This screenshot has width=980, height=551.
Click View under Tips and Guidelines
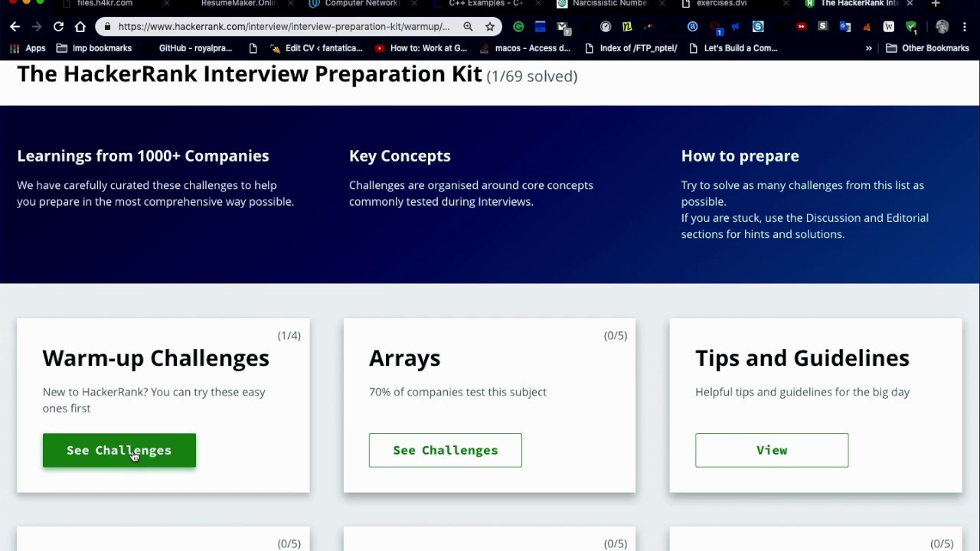click(772, 450)
